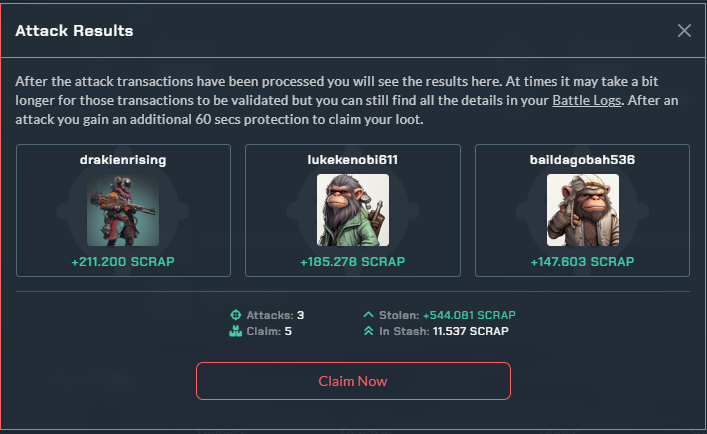
Task: Close the Attack Results dialog
Action: coord(684,31)
